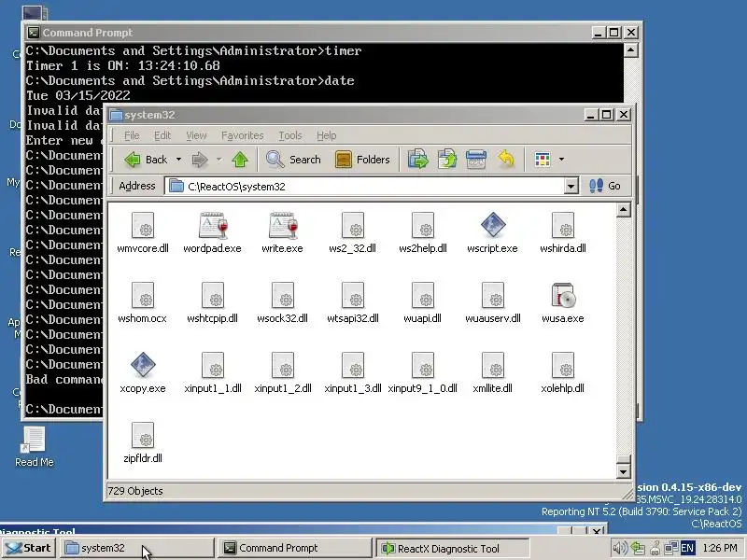Image resolution: width=747 pixels, height=560 pixels.
Task: Click the Delete toolbar icon
Action: 476,160
